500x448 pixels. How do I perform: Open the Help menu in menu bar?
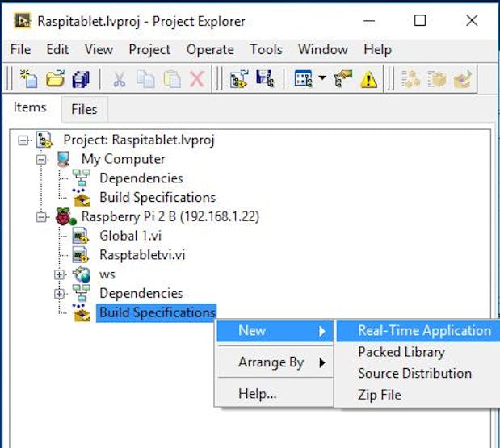point(377,50)
